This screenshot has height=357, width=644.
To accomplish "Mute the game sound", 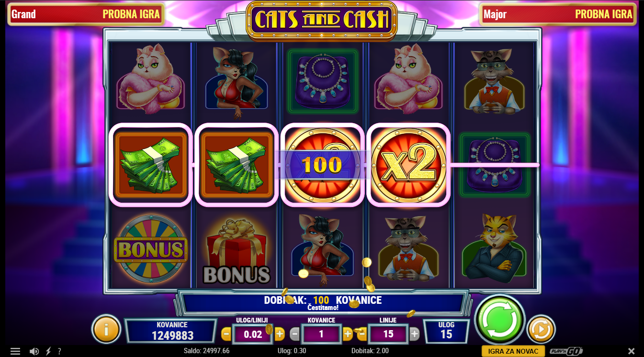I will (x=34, y=351).
